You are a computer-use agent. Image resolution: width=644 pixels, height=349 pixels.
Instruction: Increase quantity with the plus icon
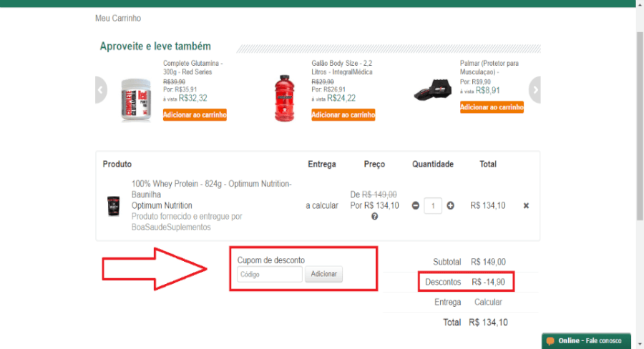(451, 206)
